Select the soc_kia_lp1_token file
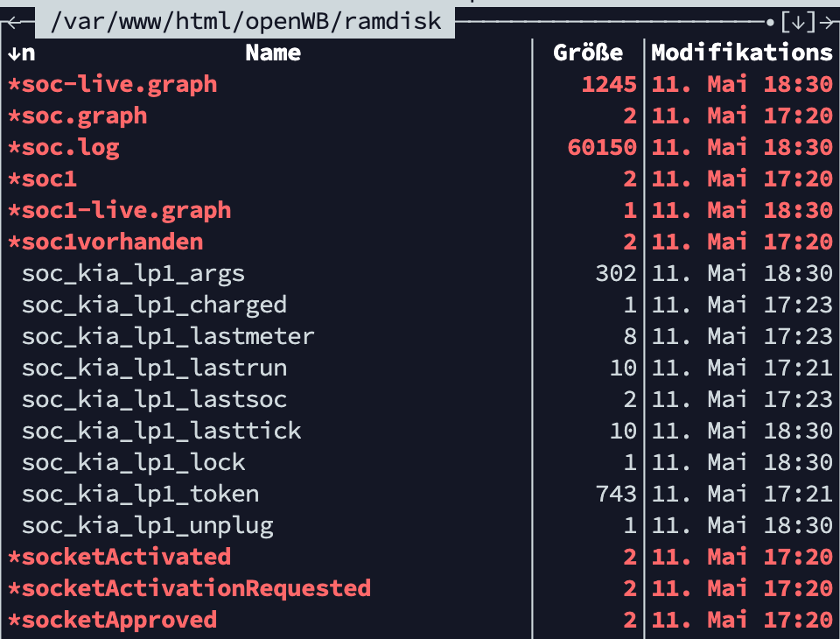 (140, 495)
